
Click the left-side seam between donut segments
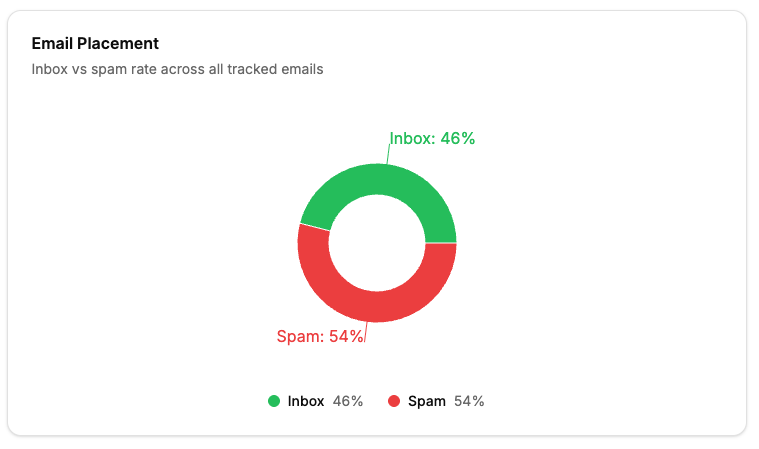(x=315, y=227)
